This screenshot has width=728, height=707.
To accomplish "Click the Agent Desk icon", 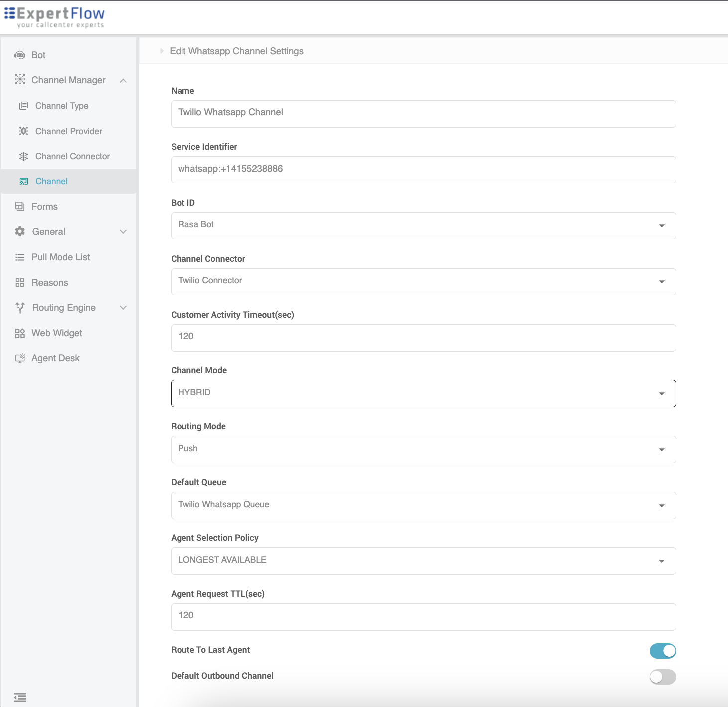I will pos(20,358).
